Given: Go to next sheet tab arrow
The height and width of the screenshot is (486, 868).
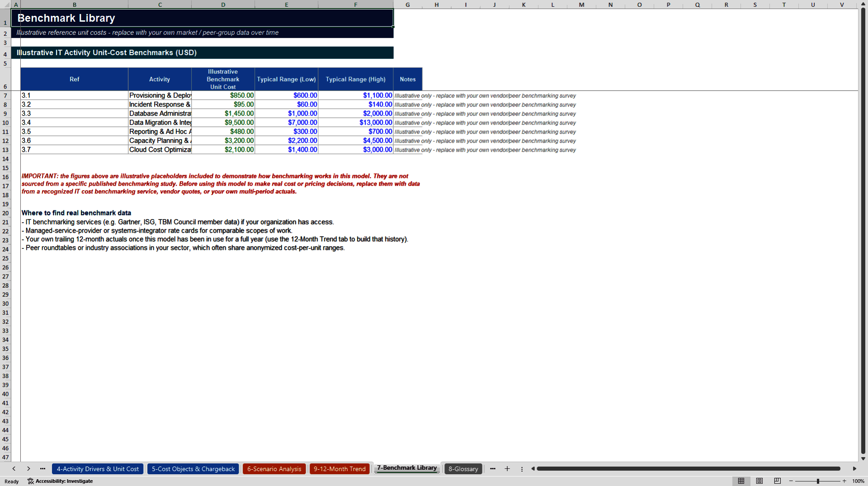Looking at the screenshot, I should pyautogui.click(x=28, y=469).
